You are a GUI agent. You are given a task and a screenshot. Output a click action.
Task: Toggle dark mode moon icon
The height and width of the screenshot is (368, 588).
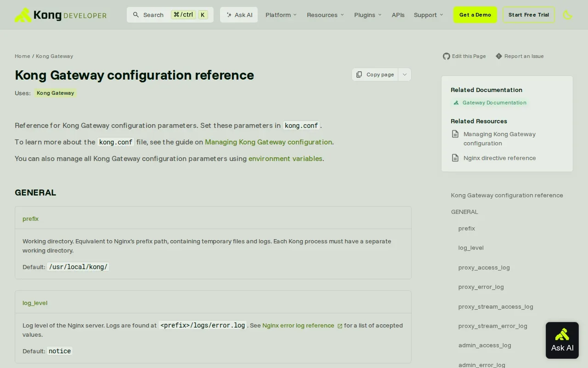[x=568, y=15]
